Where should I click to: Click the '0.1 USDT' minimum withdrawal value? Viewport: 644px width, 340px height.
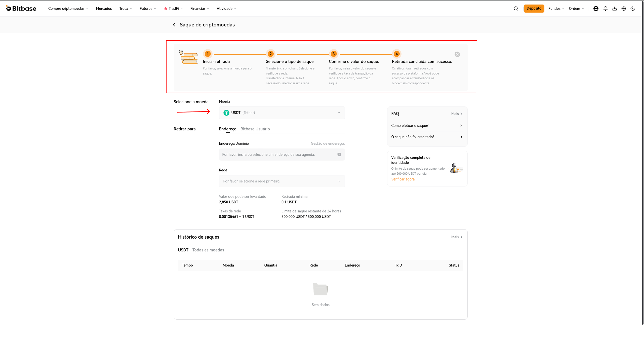pos(289,202)
